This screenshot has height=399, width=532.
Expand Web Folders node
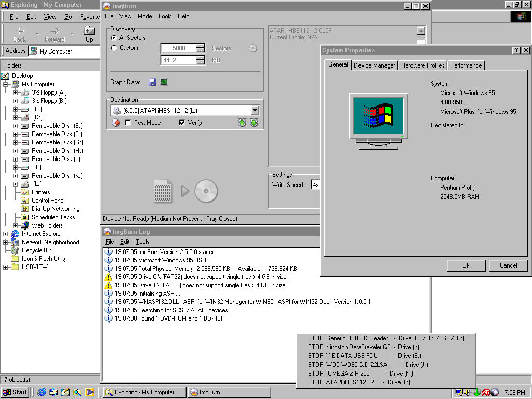(15, 225)
